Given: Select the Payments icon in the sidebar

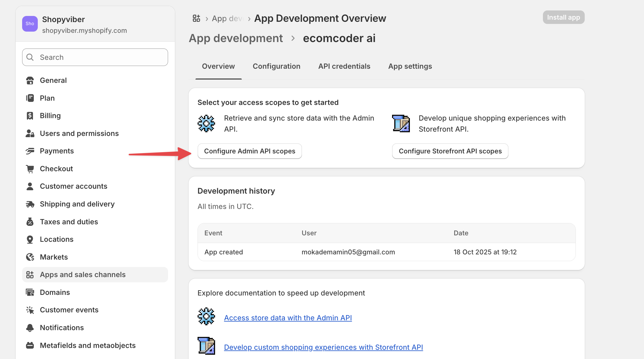Looking at the screenshot, I should pyautogui.click(x=30, y=151).
